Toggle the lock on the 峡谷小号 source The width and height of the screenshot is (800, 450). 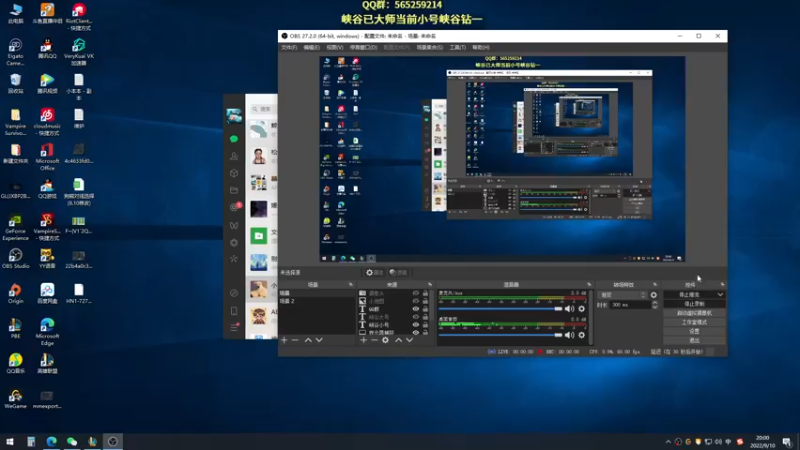pyautogui.click(x=425, y=324)
